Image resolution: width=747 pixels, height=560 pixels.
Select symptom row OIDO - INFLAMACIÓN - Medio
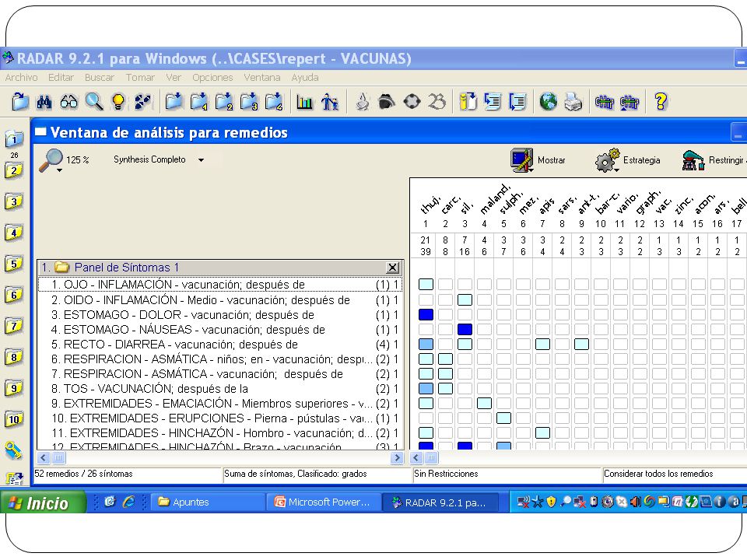pyautogui.click(x=220, y=300)
